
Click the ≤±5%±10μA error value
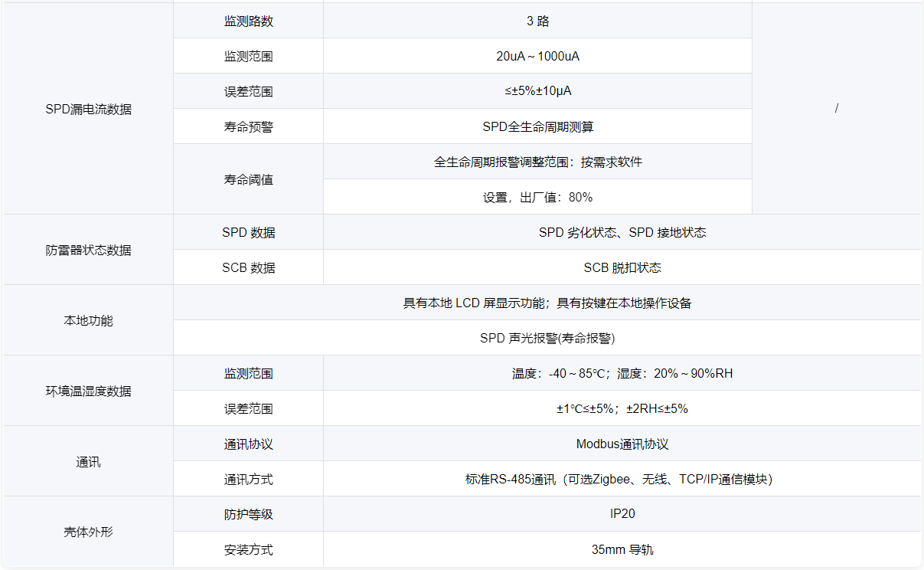coord(537,91)
